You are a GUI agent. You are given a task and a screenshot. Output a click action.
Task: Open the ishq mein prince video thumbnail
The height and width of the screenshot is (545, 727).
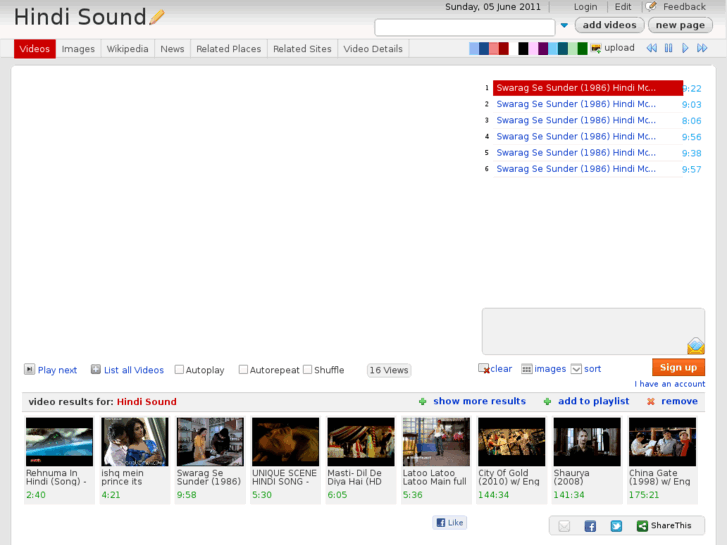tap(135, 442)
